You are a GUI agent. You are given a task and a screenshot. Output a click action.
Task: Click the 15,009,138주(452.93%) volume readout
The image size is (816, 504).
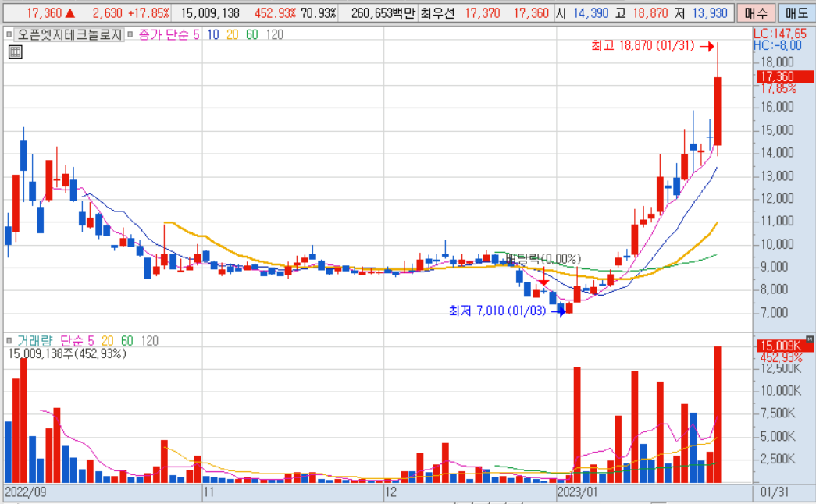(67, 353)
